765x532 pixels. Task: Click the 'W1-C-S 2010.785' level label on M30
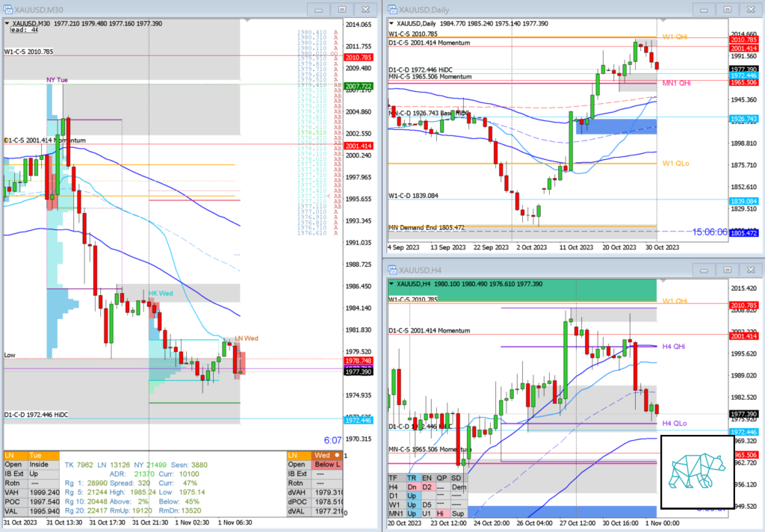click(x=29, y=52)
